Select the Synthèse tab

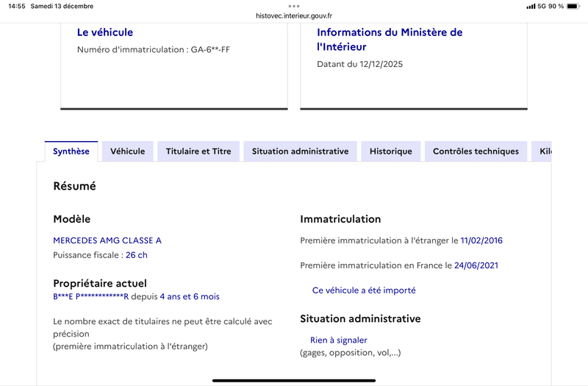tap(71, 151)
